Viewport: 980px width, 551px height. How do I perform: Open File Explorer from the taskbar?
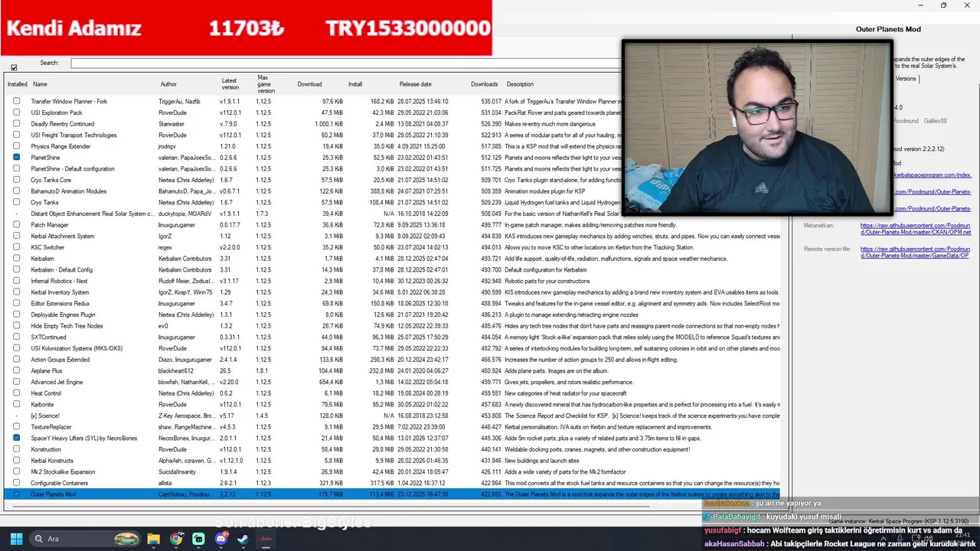153,539
